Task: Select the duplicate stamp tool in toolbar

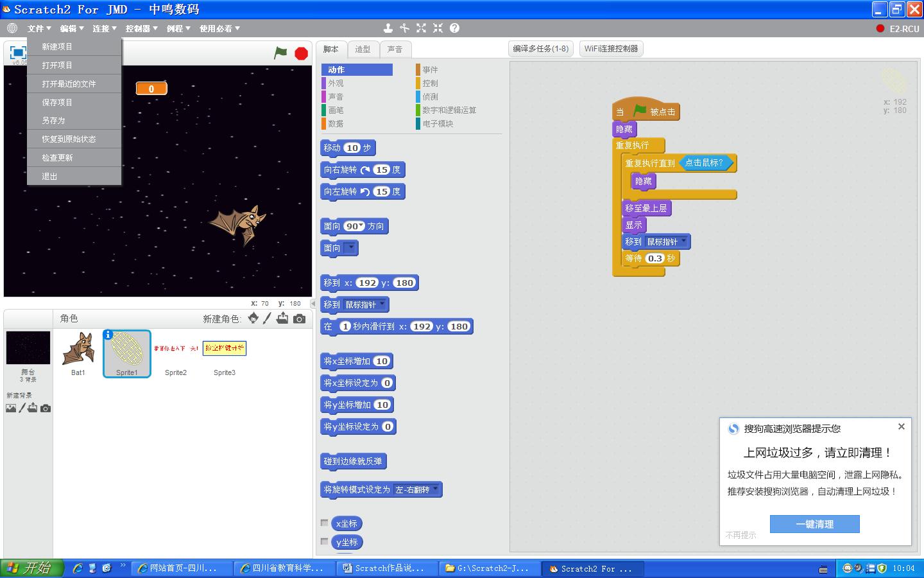Action: (x=388, y=28)
